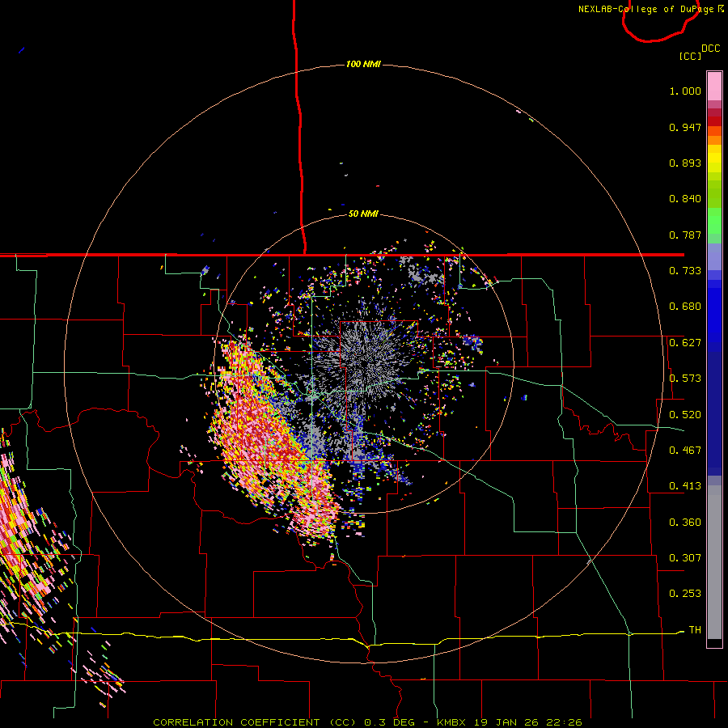Click the 0.253 scale value
The image size is (728, 728).
pos(685,594)
